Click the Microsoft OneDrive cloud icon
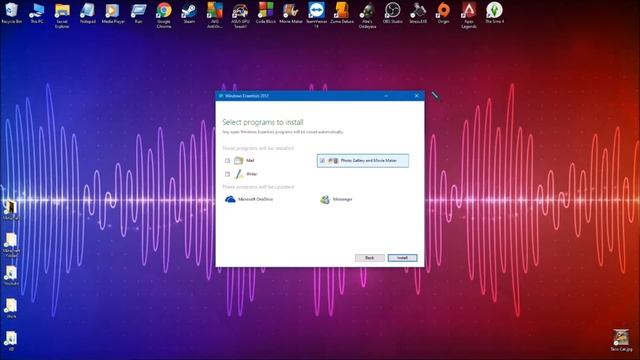The width and height of the screenshot is (640, 360). (230, 199)
